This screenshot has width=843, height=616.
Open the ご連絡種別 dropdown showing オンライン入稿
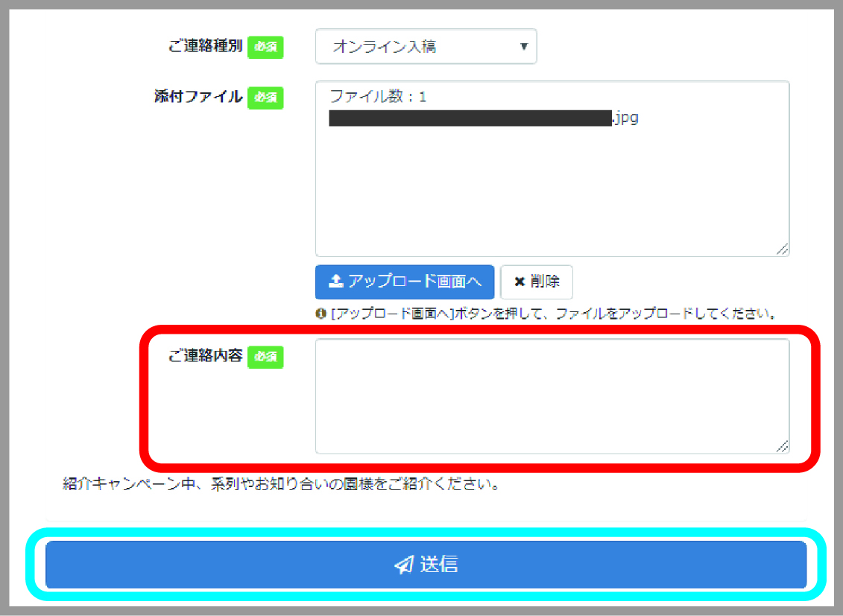pos(425,46)
